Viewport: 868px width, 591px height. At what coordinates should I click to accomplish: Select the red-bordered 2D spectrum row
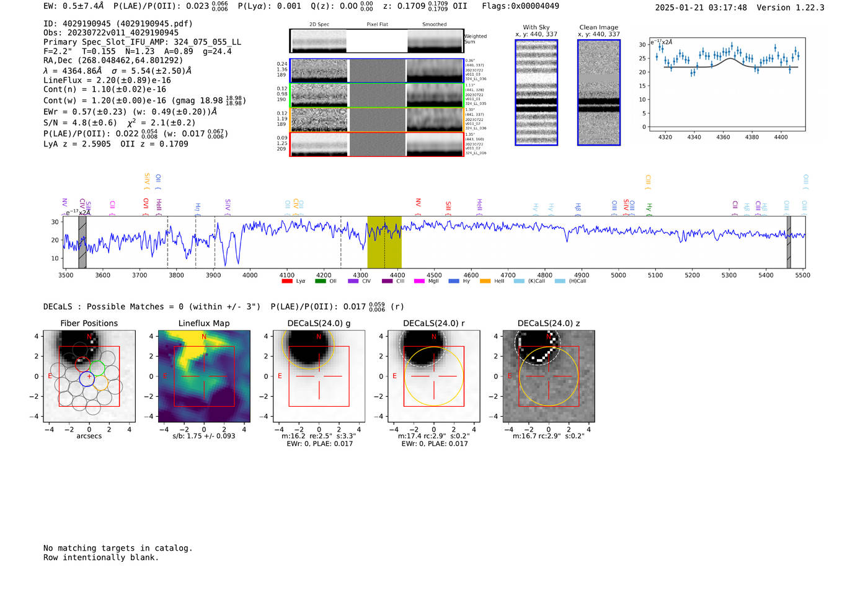(377, 144)
